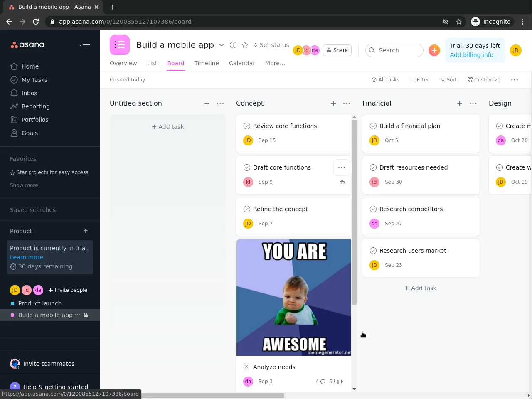Click the Help question mark icon
The image size is (532, 399).
[x=15, y=387]
